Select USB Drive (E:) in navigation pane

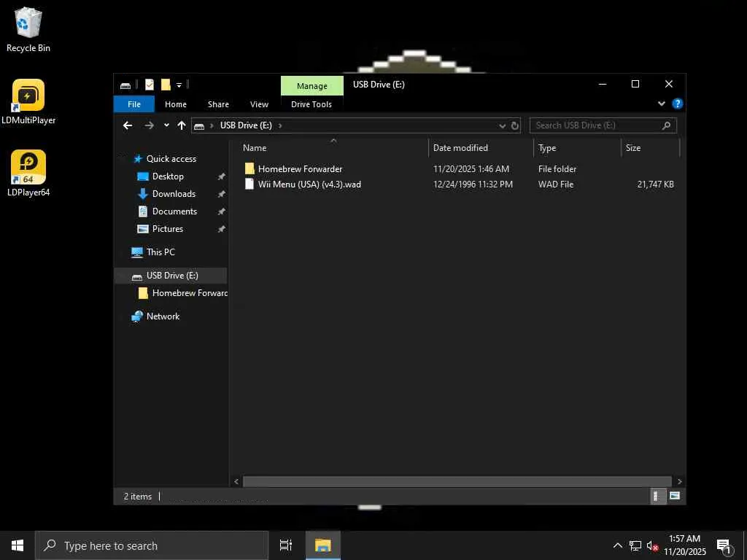coord(171,275)
